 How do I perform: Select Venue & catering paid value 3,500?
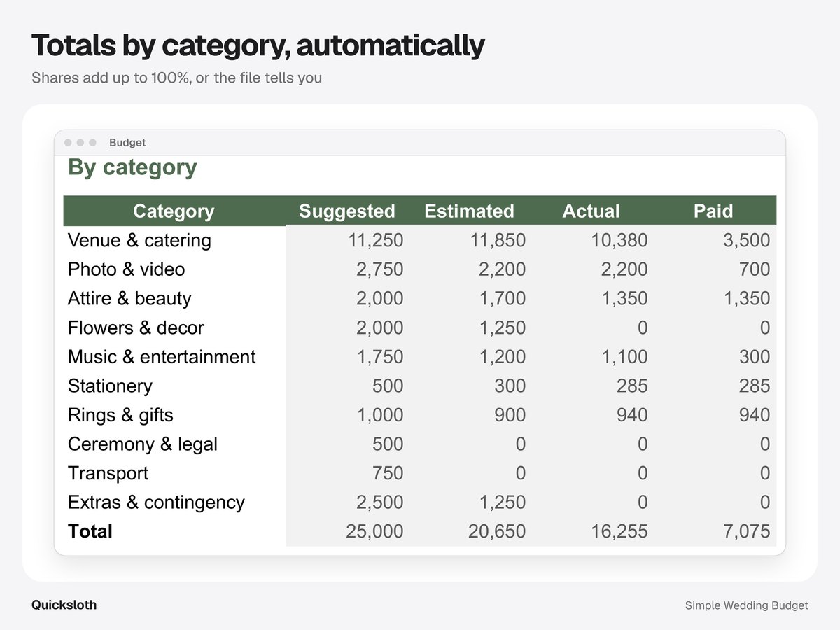tap(747, 241)
